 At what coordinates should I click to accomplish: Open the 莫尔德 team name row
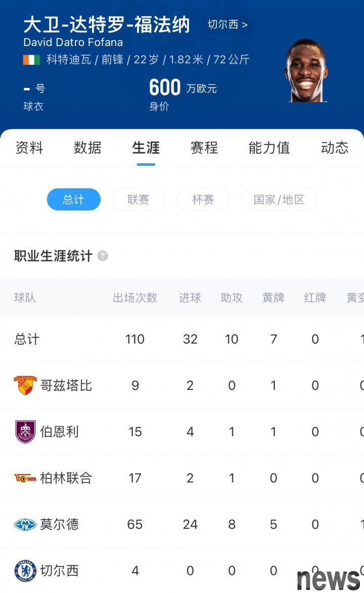pos(60,524)
